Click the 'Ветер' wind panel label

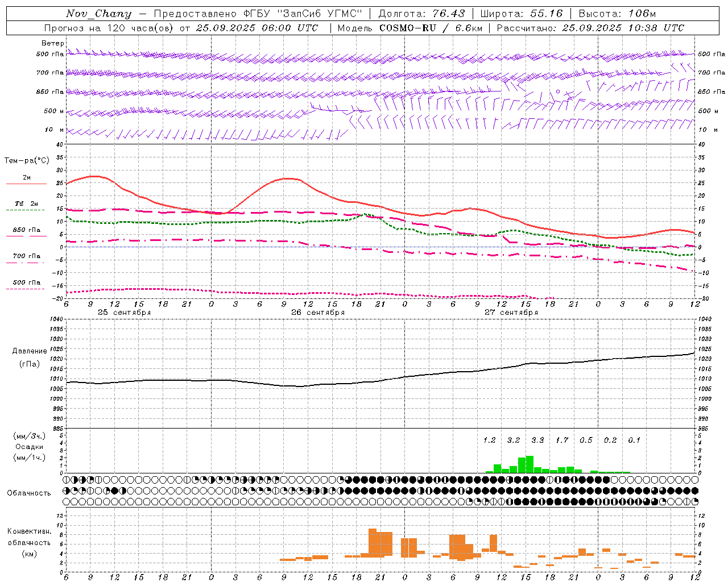coord(53,43)
